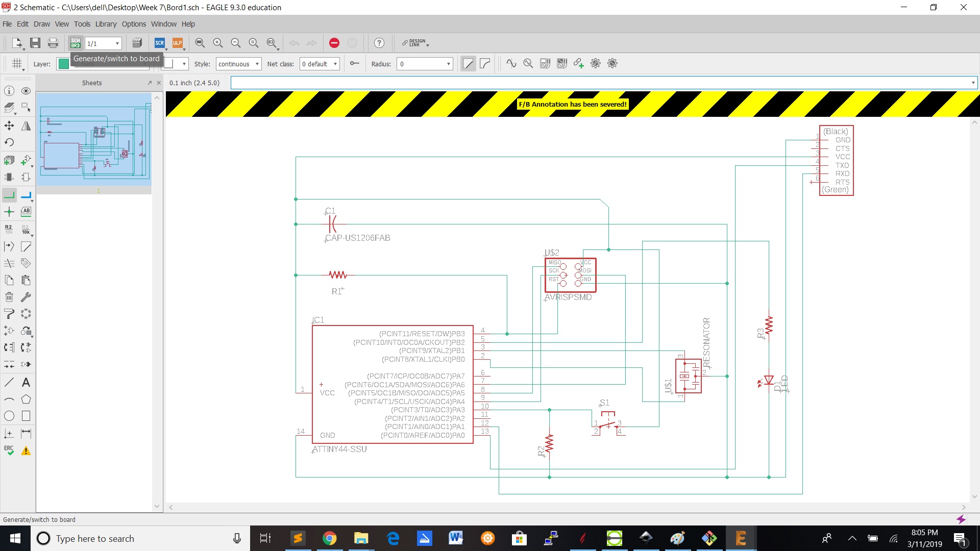Select the Rotate tool

coord(9,142)
